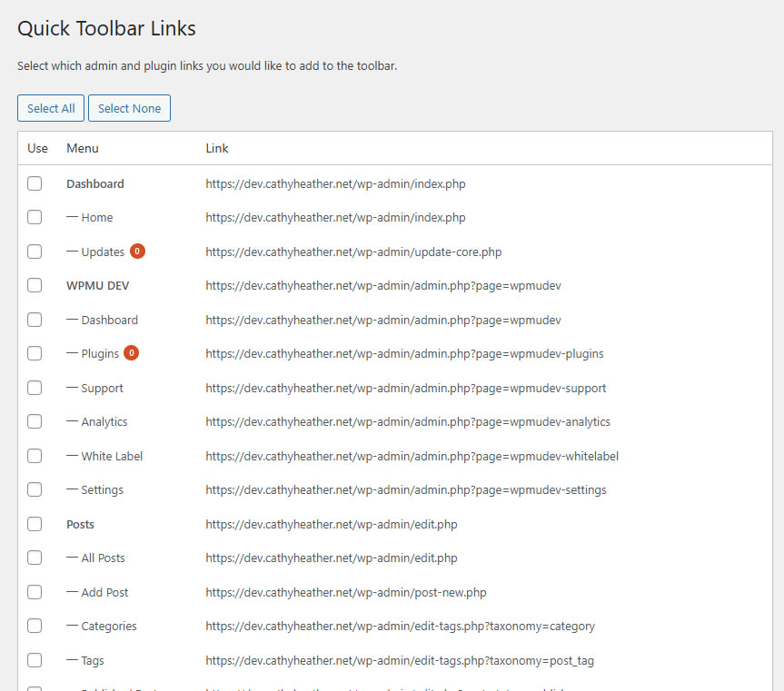Screen dimensions: 784x691
Task: Click the red badge next to Plugins
Action: (134, 353)
